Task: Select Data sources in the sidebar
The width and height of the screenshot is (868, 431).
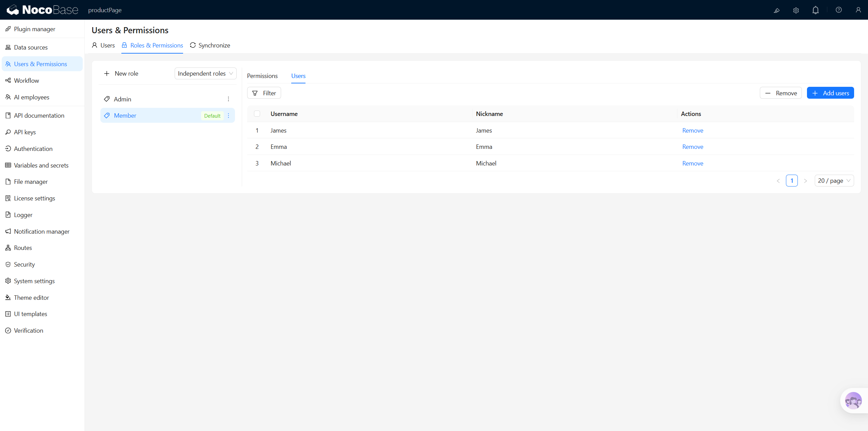Action: 31,47
